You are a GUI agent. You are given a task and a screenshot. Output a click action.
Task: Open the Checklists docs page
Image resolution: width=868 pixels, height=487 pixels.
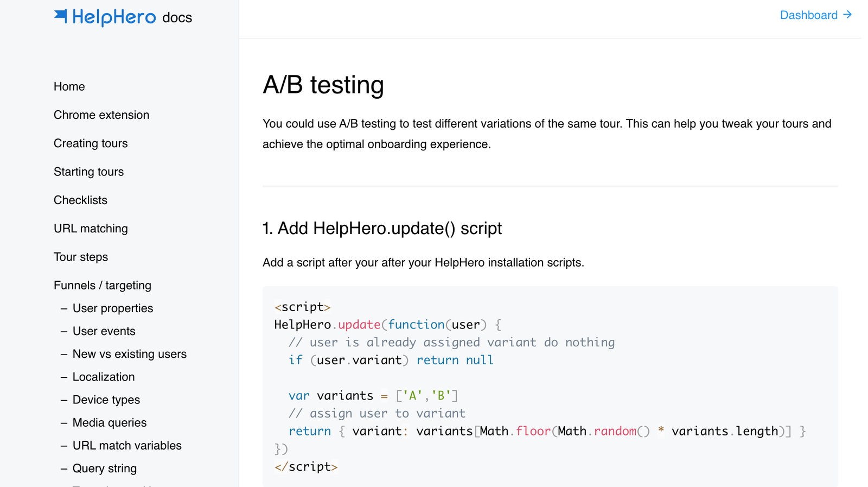click(x=80, y=200)
